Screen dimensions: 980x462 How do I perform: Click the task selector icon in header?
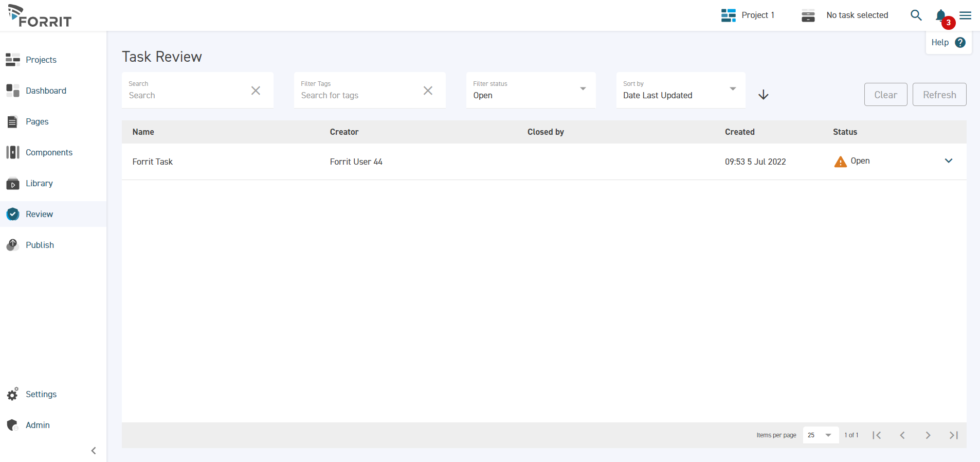808,15
